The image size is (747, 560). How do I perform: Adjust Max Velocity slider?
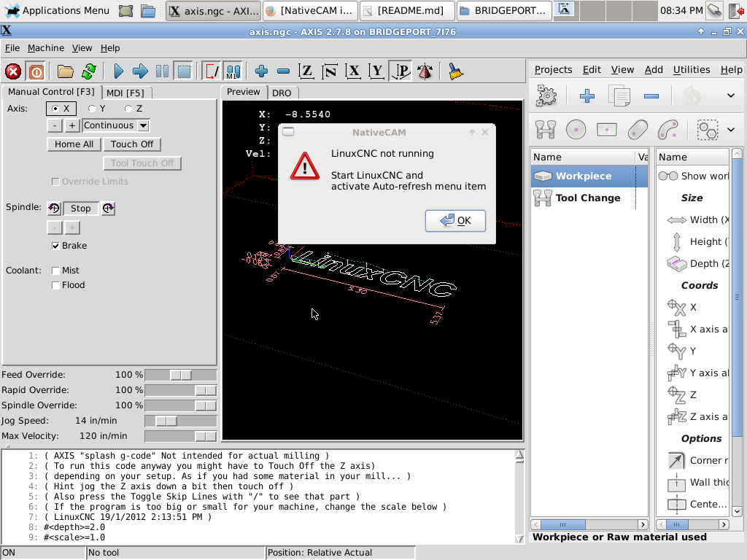[181, 436]
